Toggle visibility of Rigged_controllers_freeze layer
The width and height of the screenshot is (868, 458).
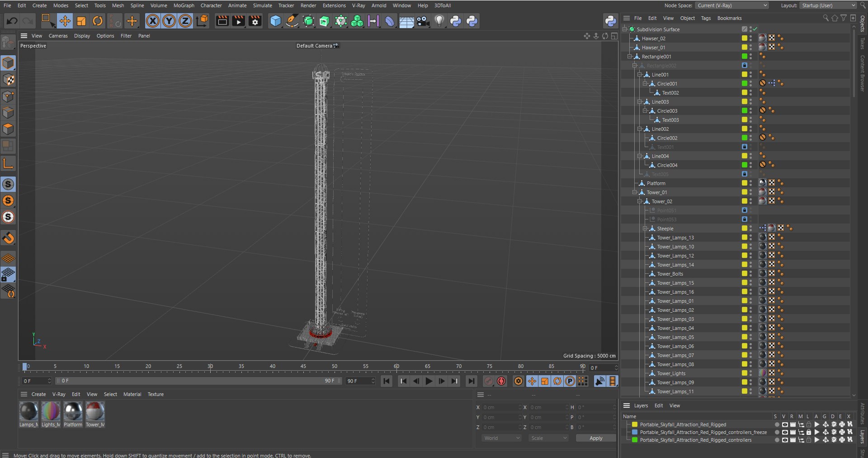pos(785,432)
